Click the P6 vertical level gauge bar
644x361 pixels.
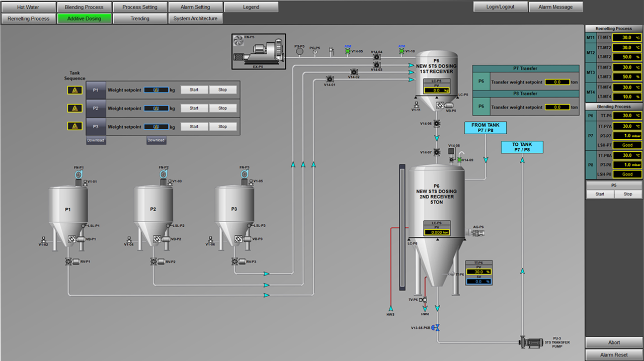point(401,227)
